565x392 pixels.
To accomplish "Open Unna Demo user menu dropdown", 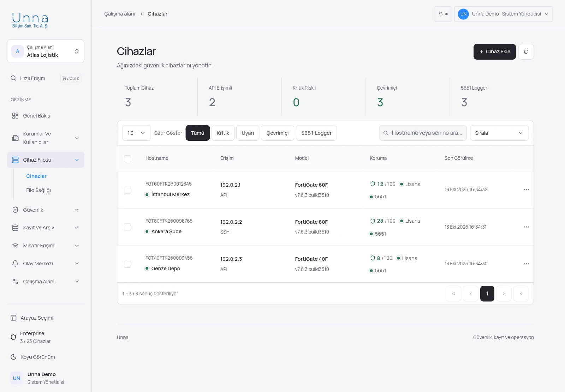I will (503, 14).
